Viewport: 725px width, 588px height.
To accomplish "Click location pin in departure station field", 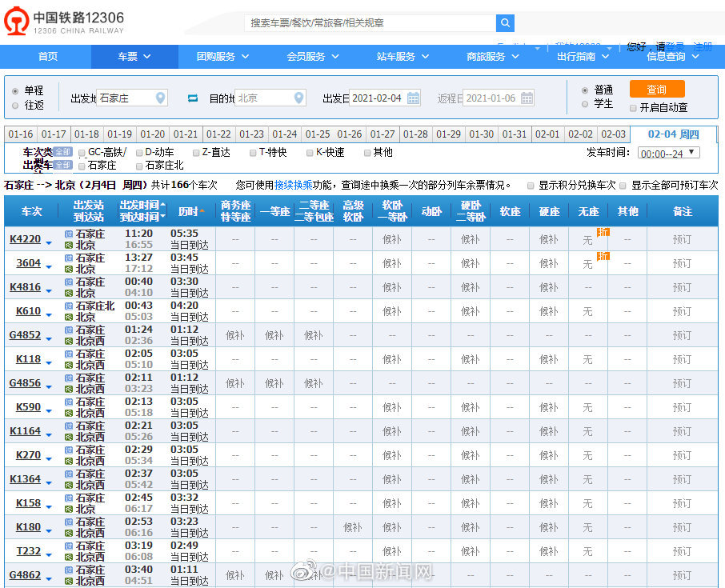I will [x=161, y=98].
